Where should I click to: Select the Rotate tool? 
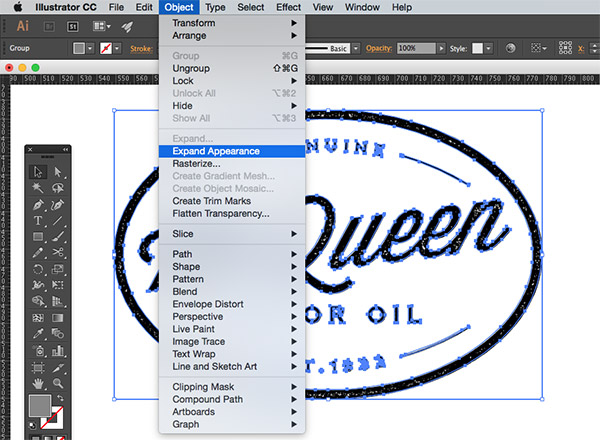(38, 269)
